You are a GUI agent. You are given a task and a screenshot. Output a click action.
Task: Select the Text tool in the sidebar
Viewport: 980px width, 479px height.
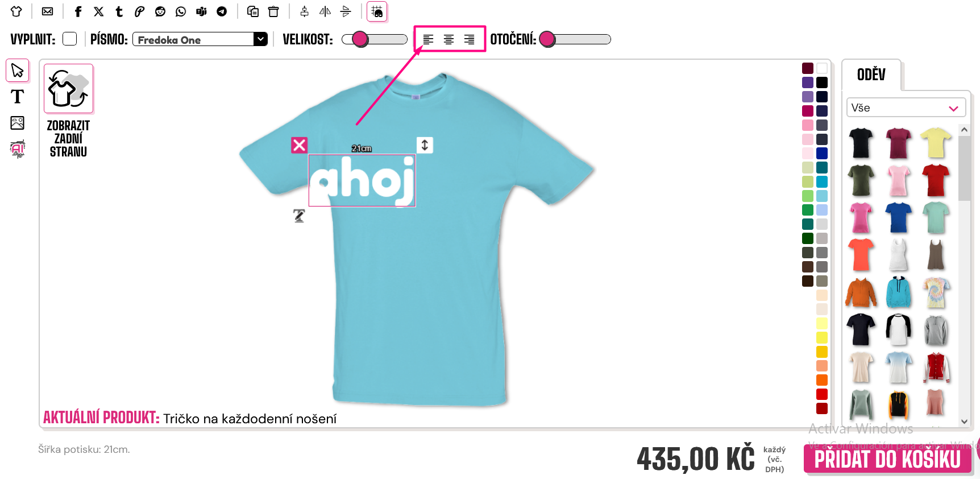18,97
